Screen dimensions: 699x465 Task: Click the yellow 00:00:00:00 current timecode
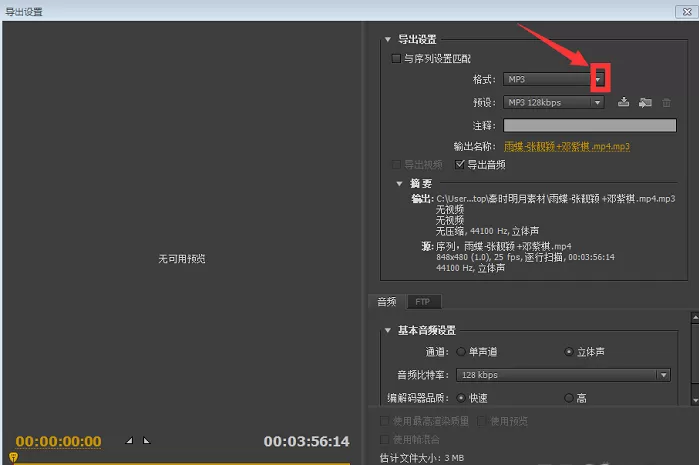tap(58, 441)
